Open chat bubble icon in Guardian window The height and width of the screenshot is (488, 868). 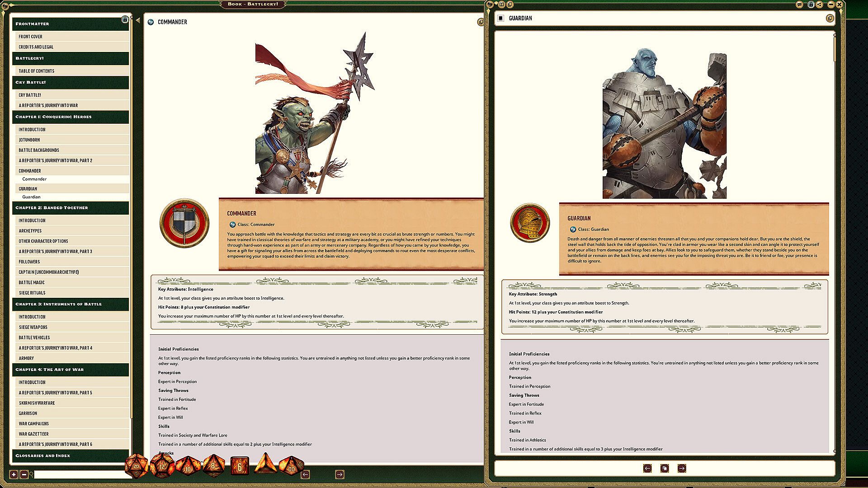click(799, 5)
